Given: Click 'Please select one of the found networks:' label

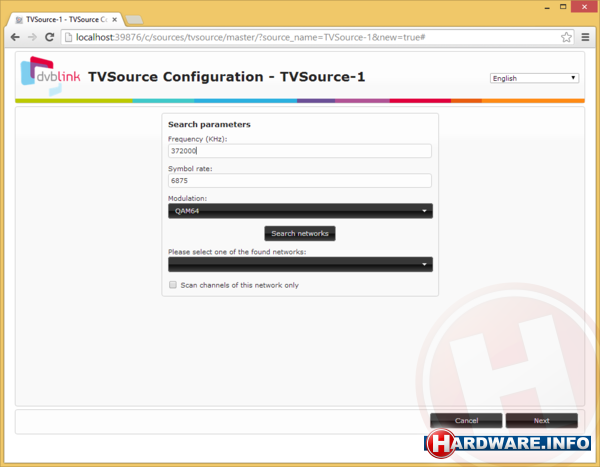Looking at the screenshot, I should point(237,252).
